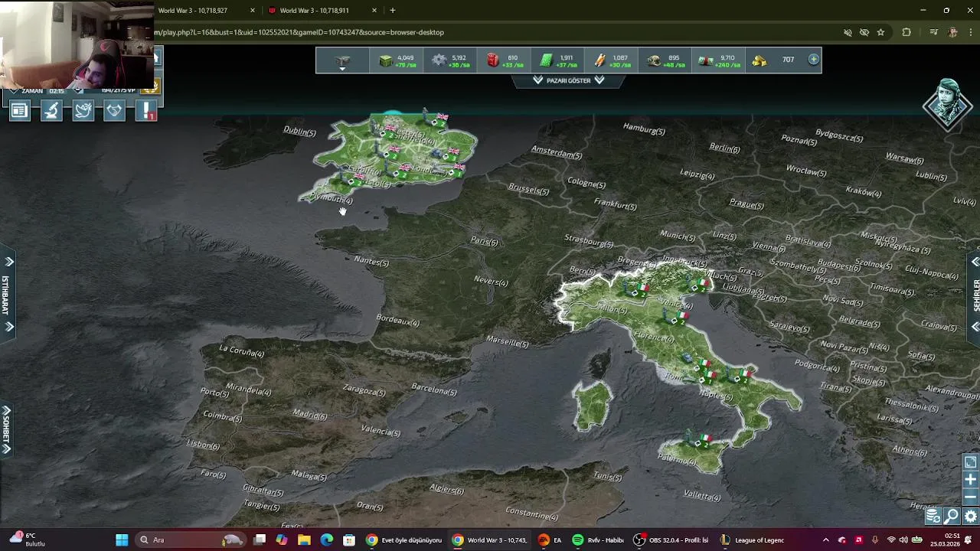
Task: Click the manpower helmet resource showing 895
Action: click(x=665, y=60)
